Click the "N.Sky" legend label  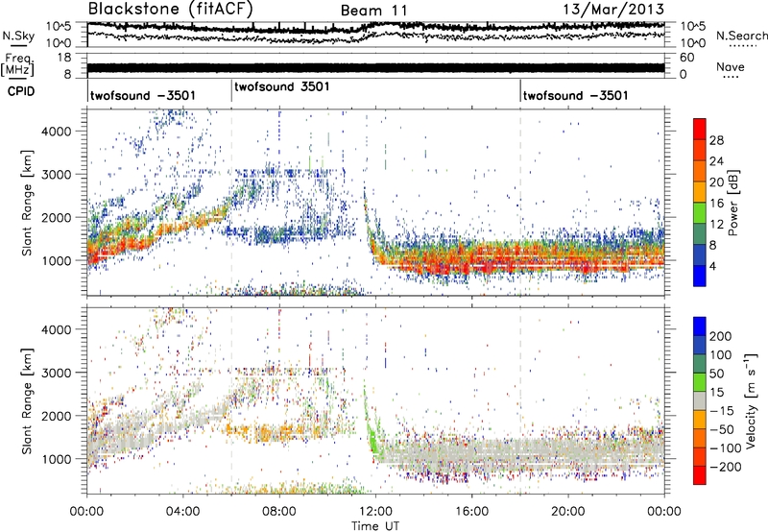[x=18, y=36]
